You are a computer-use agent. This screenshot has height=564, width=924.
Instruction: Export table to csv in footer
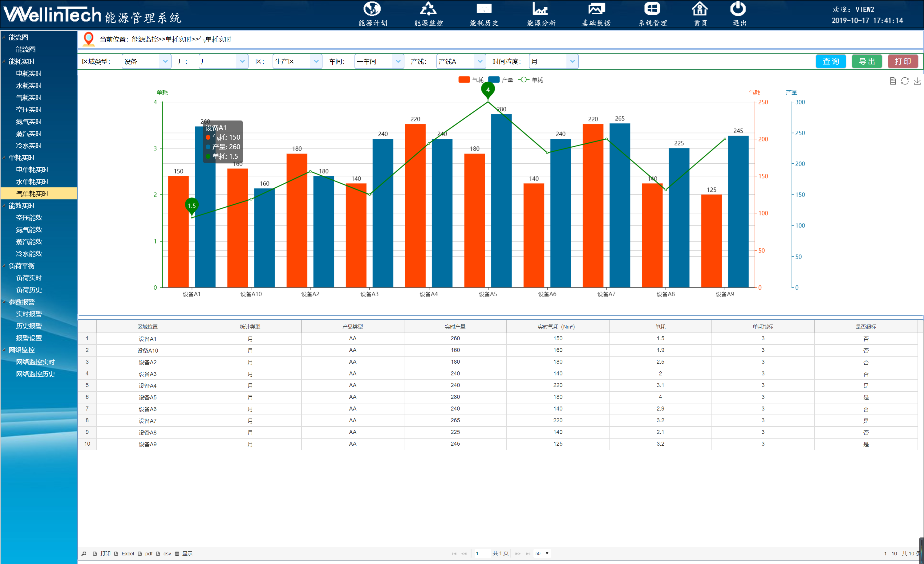pos(164,554)
